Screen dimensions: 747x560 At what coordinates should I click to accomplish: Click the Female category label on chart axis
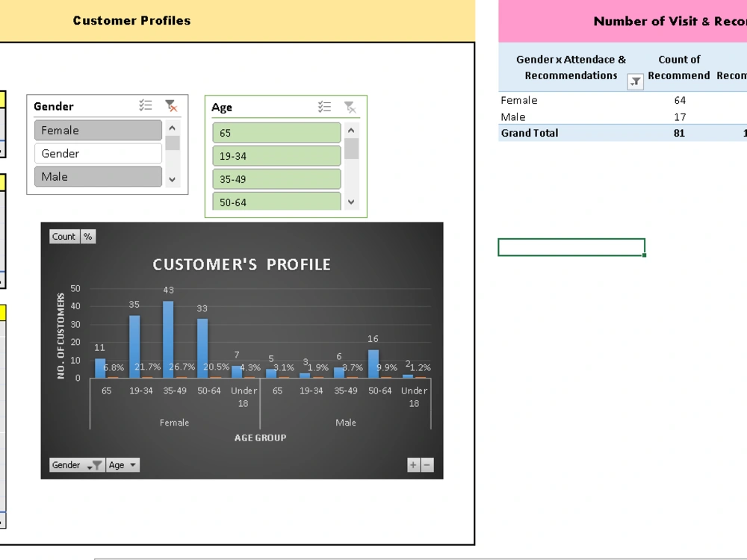click(x=174, y=423)
